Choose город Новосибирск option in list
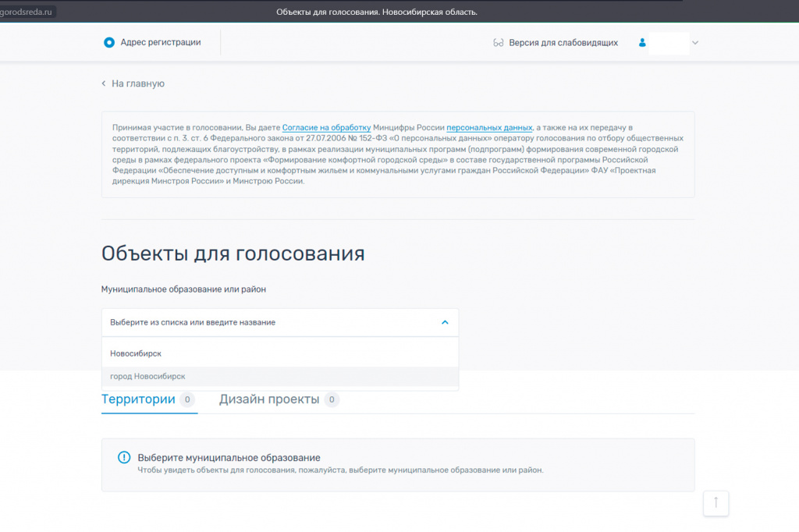 tap(147, 377)
